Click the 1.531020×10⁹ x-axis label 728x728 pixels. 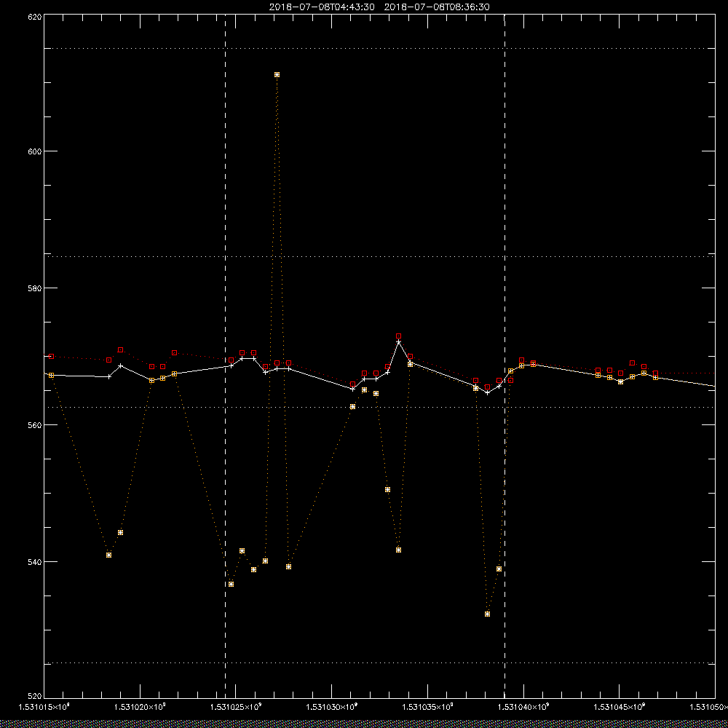(140, 707)
